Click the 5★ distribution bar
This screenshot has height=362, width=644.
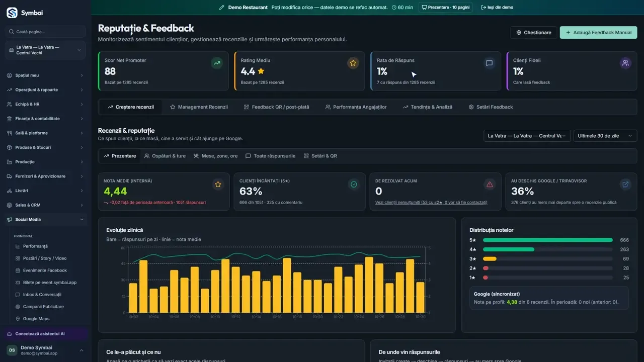coord(548,240)
